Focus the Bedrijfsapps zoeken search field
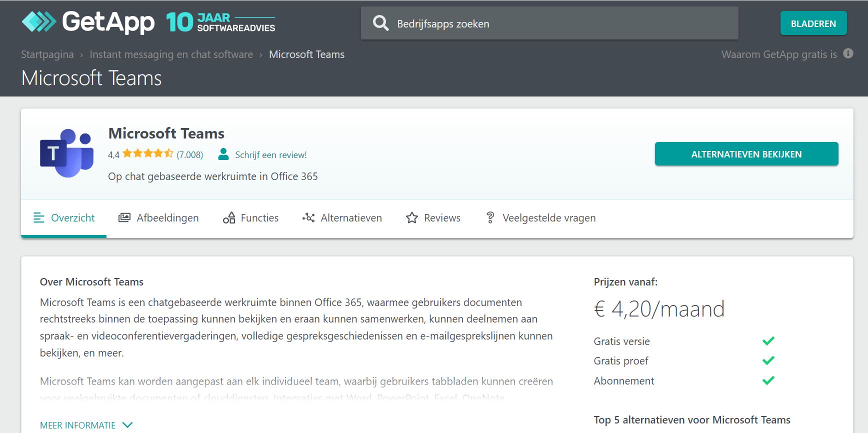 [549, 23]
